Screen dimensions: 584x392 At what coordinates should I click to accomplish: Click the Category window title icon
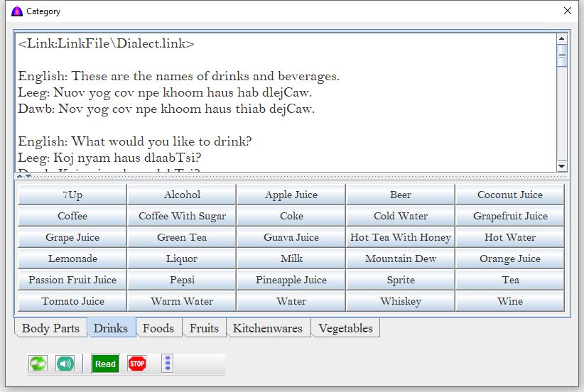tap(17, 11)
